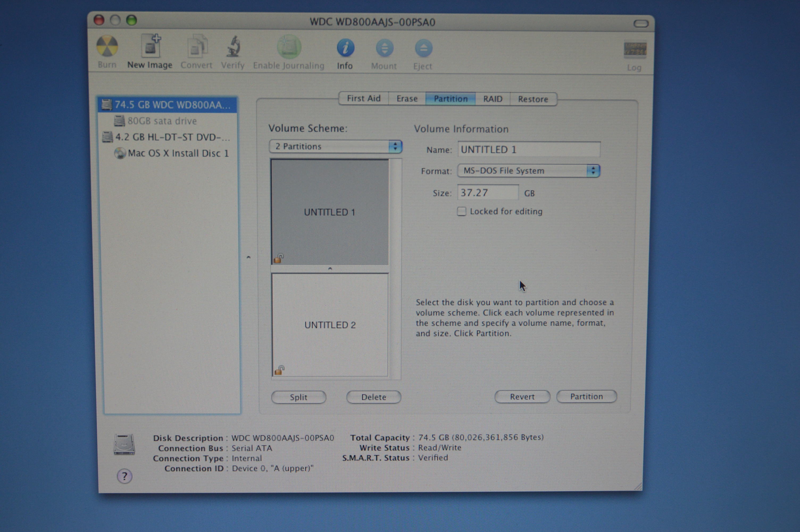The height and width of the screenshot is (532, 800).
Task: Switch to the RAID tab
Action: click(493, 99)
